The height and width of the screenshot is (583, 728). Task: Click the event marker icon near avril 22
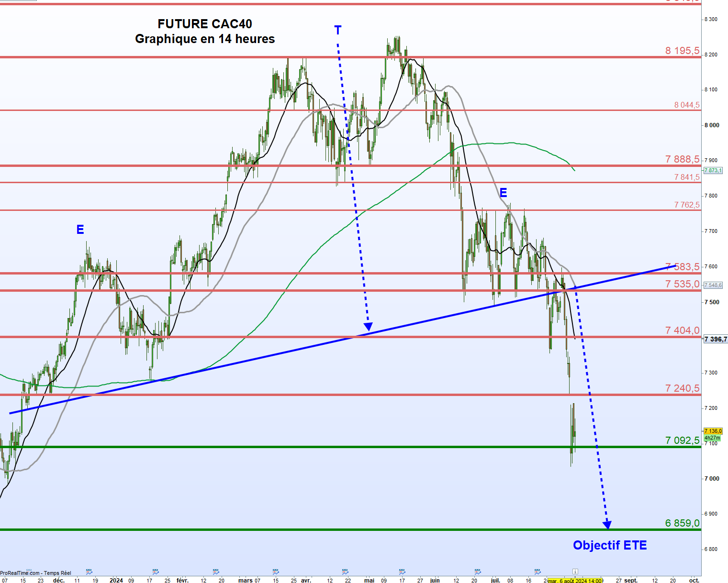tap(345, 572)
